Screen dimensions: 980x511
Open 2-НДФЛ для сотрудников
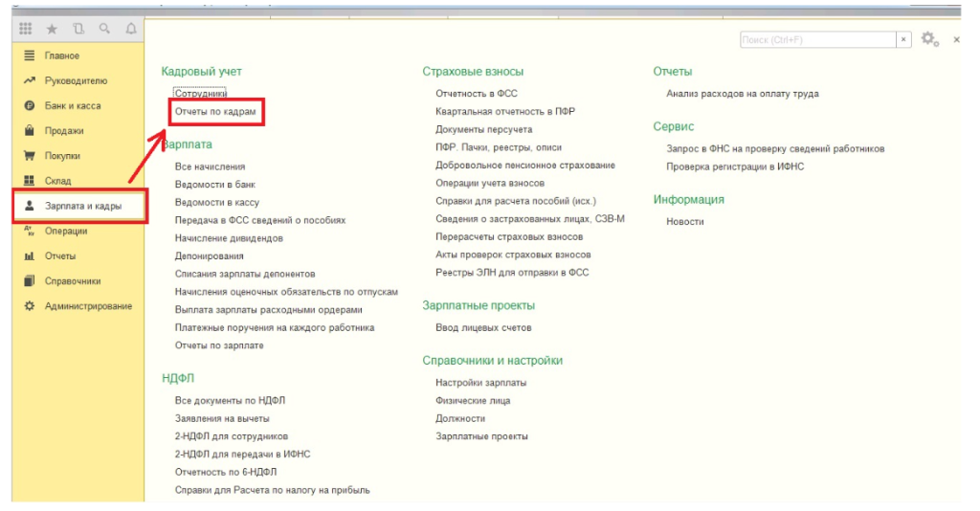coord(232,436)
